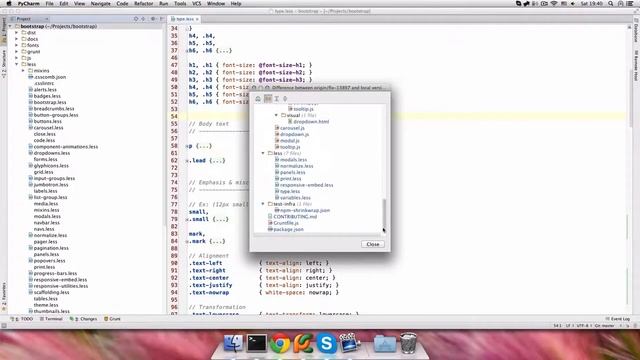Screen dimensions: 640x360
Task: Select variables.less in diff dialog
Action: pos(293,198)
